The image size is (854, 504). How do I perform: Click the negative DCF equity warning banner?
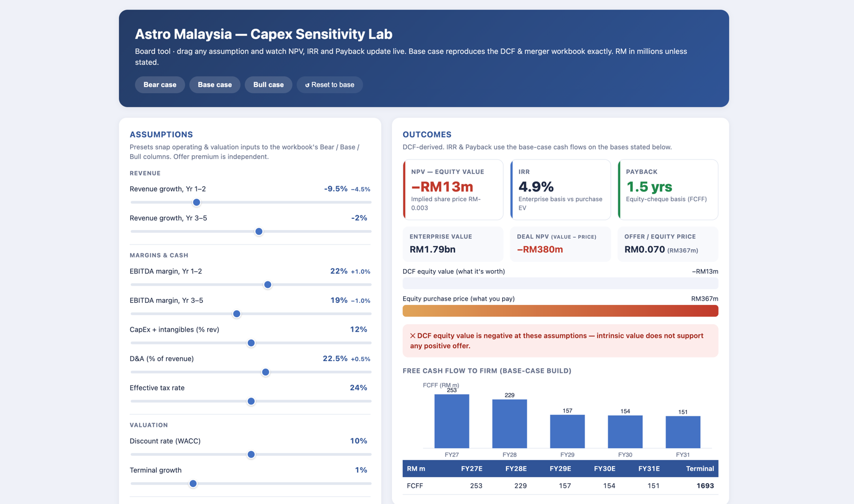point(561,341)
